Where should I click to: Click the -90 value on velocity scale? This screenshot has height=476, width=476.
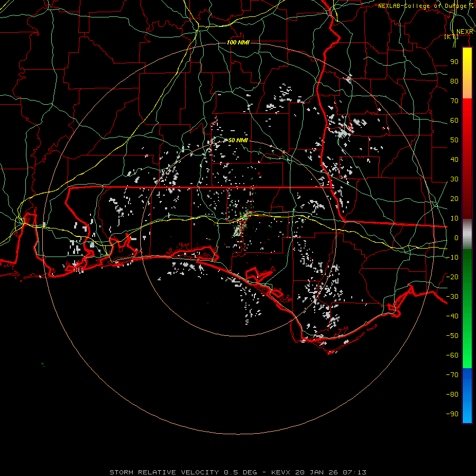pos(452,414)
